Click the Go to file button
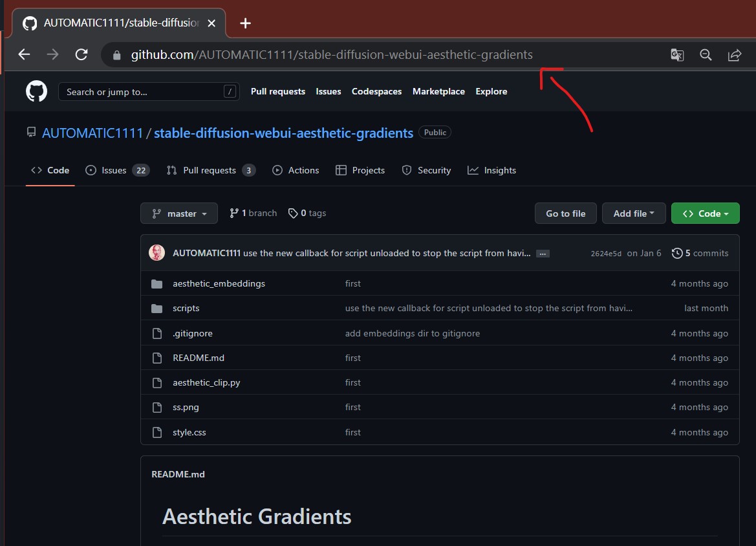Viewport: 756px width, 546px height. coord(565,213)
